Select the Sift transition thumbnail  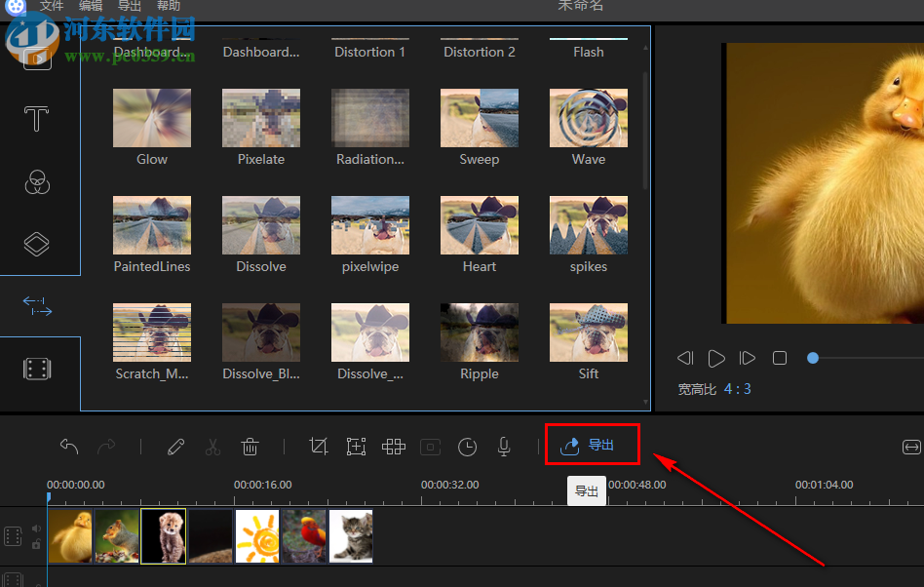pyautogui.click(x=588, y=333)
